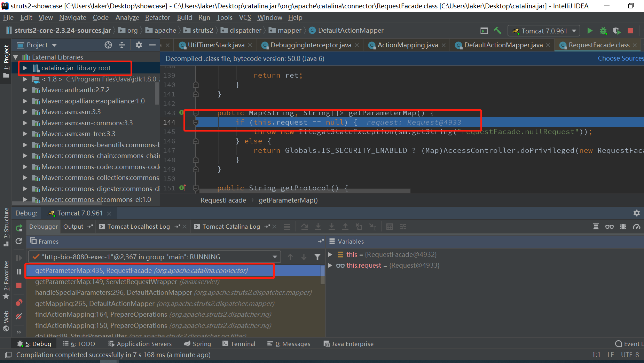The image size is (644, 363).
Task: Open the VCS menu
Action: [x=245, y=17]
